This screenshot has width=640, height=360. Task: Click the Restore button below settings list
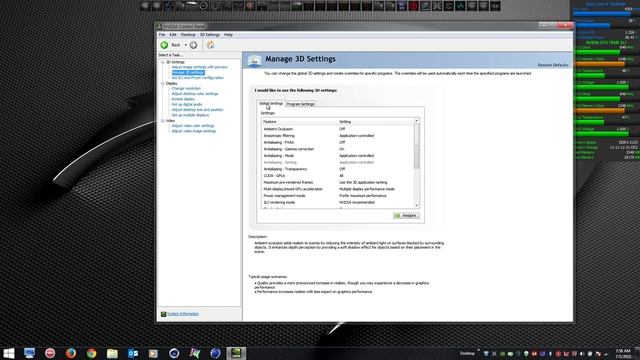[406, 216]
